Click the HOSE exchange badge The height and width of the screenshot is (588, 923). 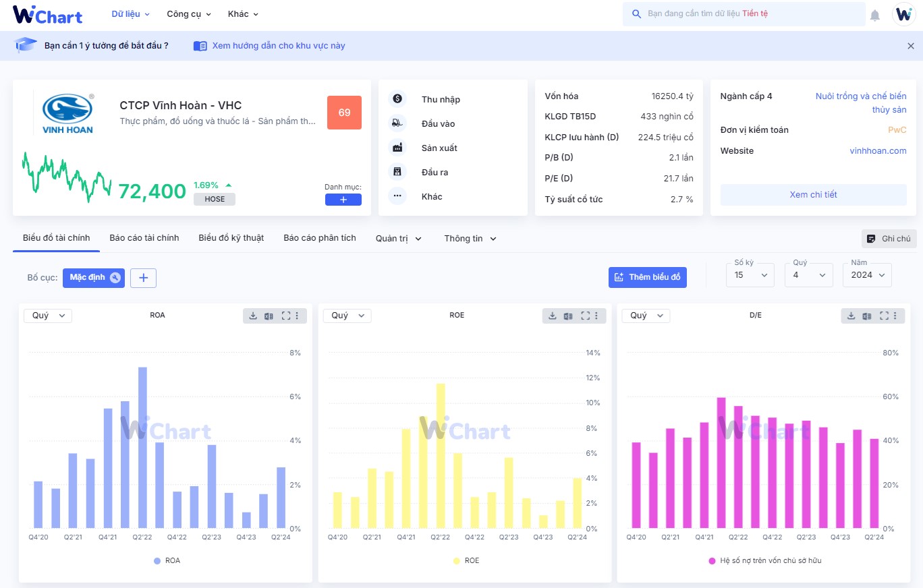pos(215,199)
